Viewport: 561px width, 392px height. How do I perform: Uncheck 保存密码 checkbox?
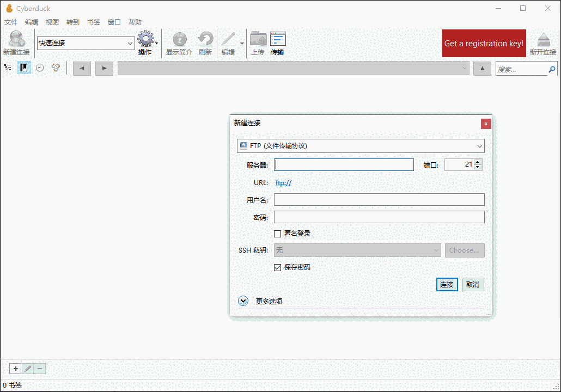coord(278,267)
